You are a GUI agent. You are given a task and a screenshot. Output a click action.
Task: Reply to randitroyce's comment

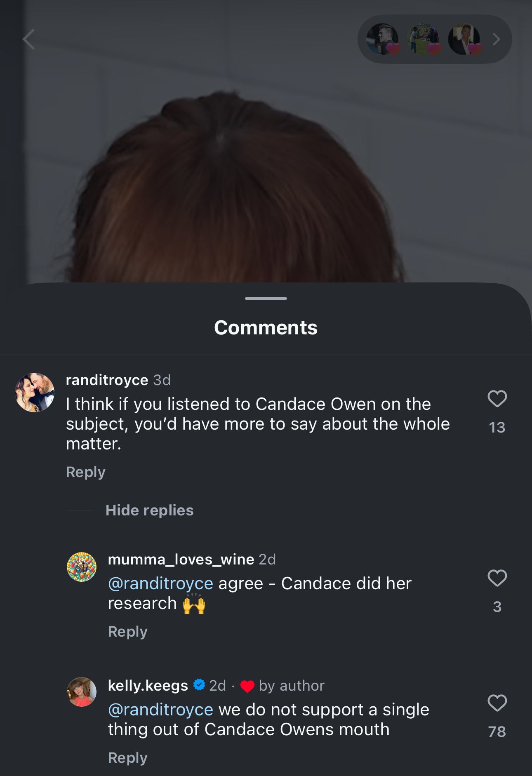[x=86, y=472]
